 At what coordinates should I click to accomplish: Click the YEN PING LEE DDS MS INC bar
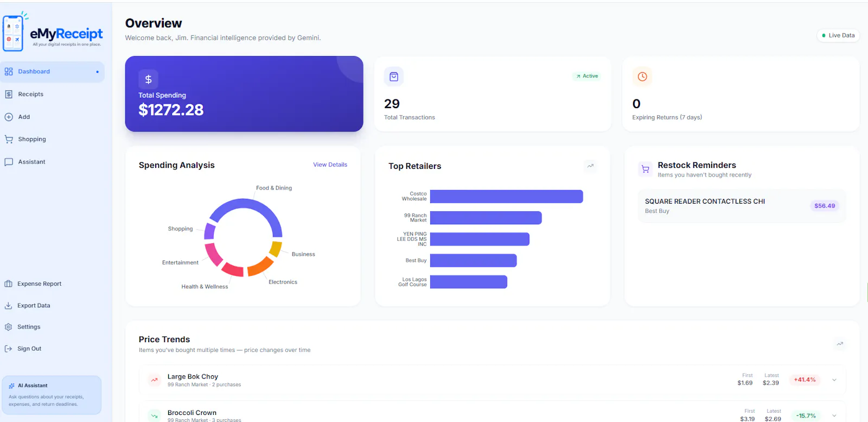click(480, 239)
